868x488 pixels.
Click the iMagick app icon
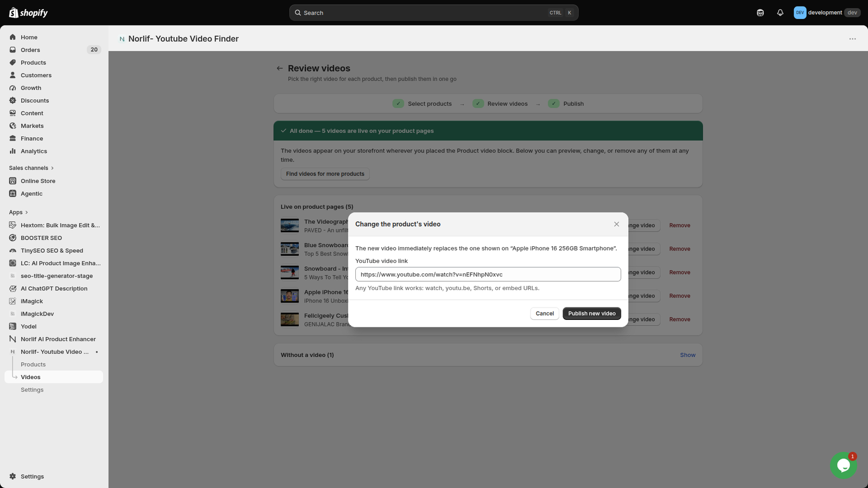point(13,301)
